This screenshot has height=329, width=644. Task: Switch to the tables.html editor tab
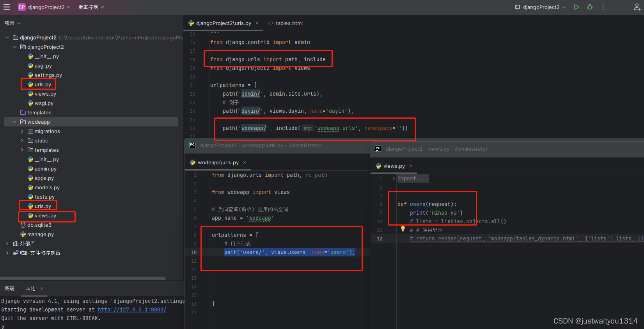pyautogui.click(x=286, y=23)
